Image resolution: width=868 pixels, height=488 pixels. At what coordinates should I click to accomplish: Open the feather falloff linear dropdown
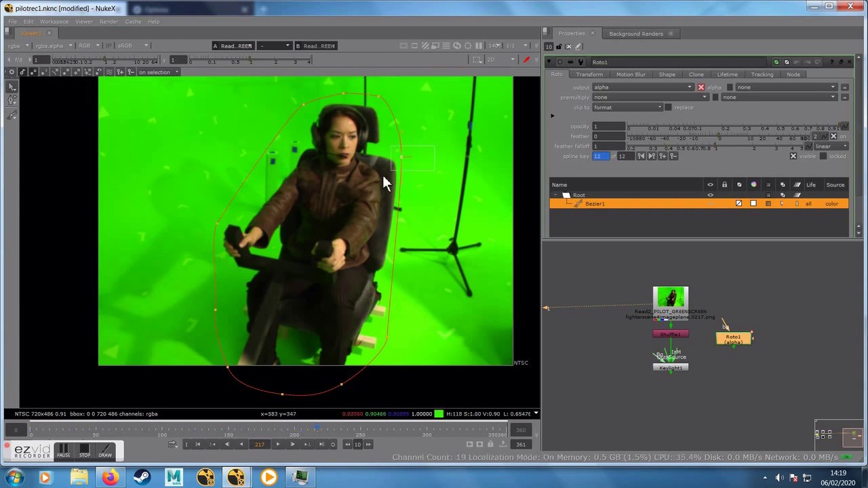(831, 146)
